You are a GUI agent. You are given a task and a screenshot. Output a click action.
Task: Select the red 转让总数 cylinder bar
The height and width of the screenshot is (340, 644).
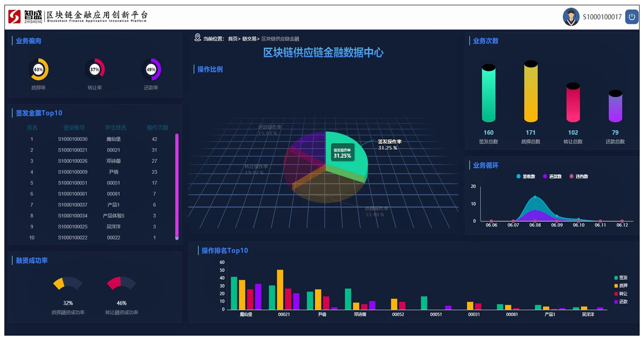click(573, 102)
